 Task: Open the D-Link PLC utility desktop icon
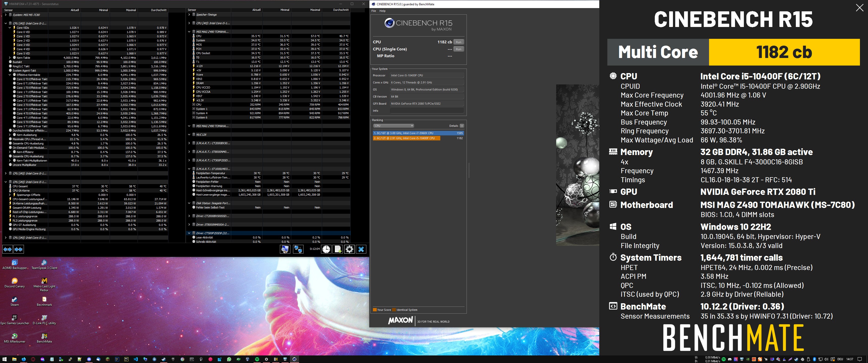tap(44, 320)
